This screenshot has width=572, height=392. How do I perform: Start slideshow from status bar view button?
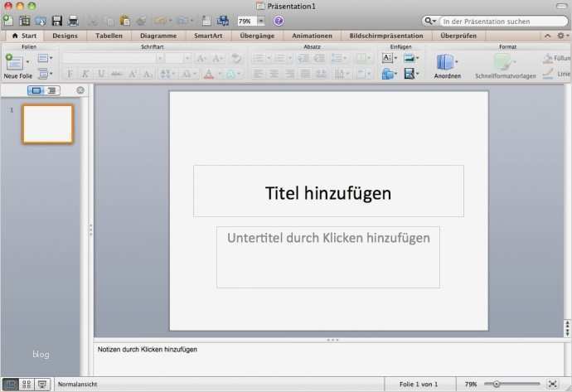[x=42, y=384]
